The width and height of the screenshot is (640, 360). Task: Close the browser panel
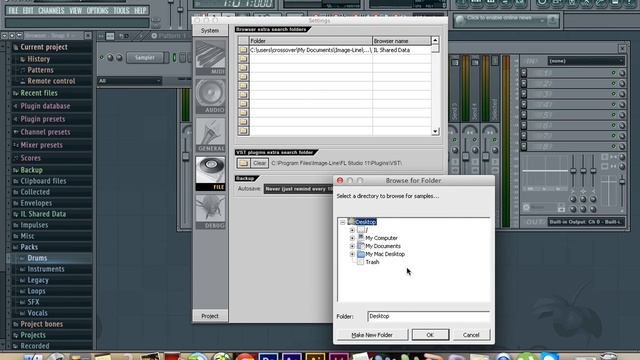pos(88,36)
